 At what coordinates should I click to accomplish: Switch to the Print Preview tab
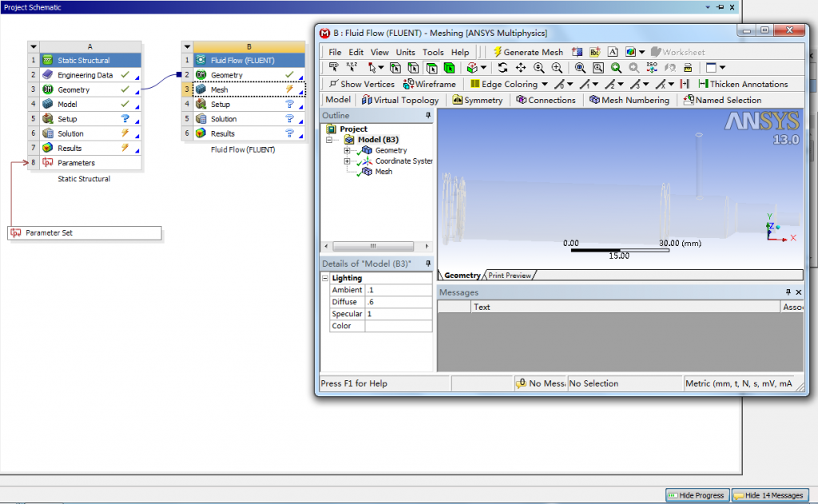(509, 276)
